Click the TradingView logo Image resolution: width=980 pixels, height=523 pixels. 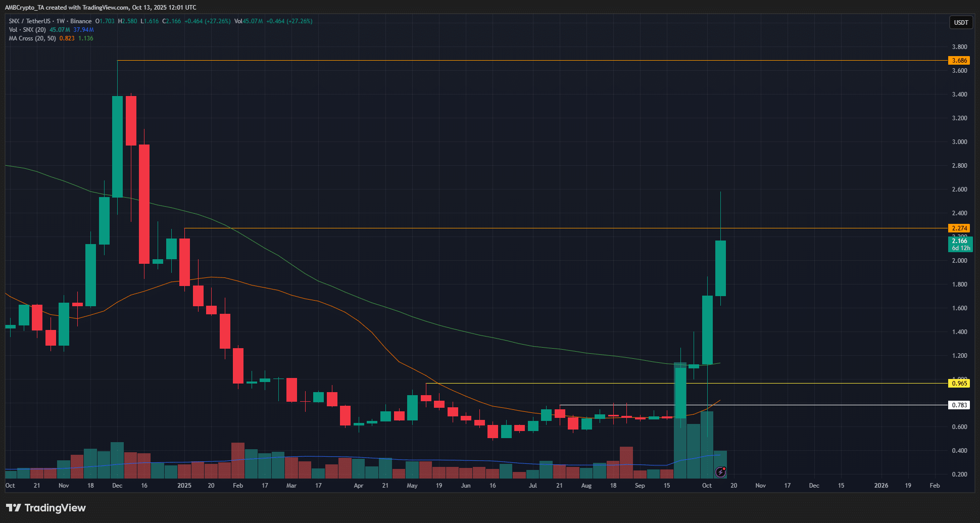46,508
